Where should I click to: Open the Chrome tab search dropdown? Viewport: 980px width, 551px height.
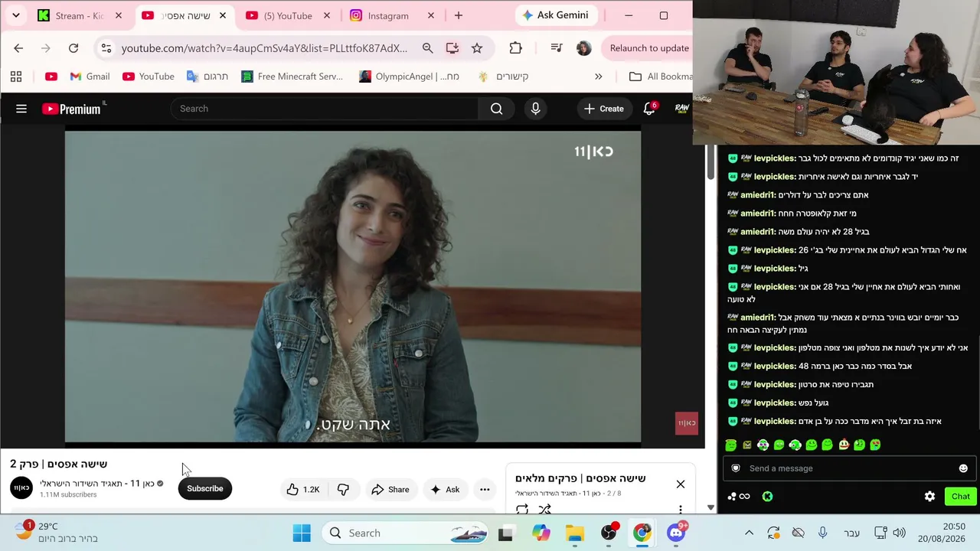(16, 15)
